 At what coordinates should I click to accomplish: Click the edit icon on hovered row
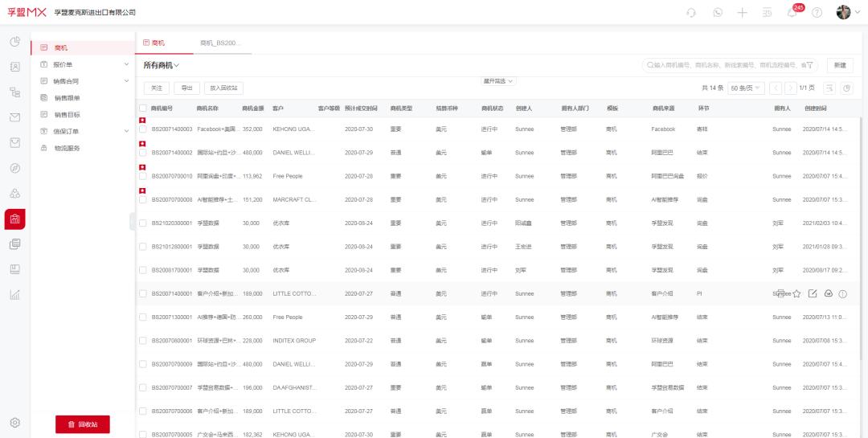(813, 294)
